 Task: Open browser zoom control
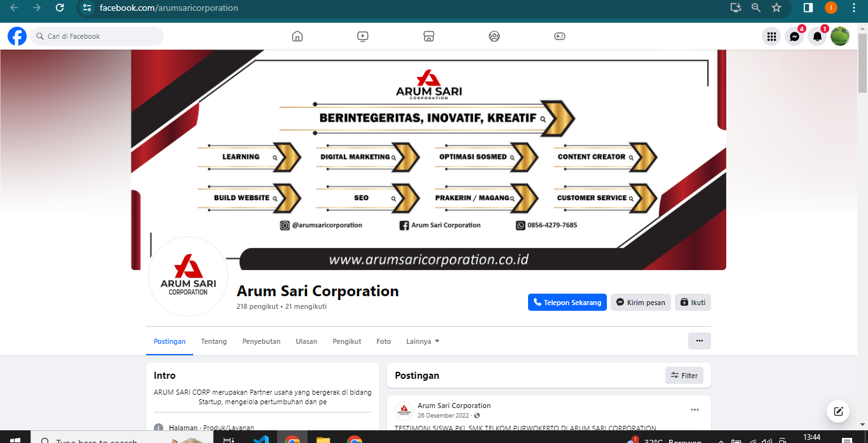tap(756, 8)
